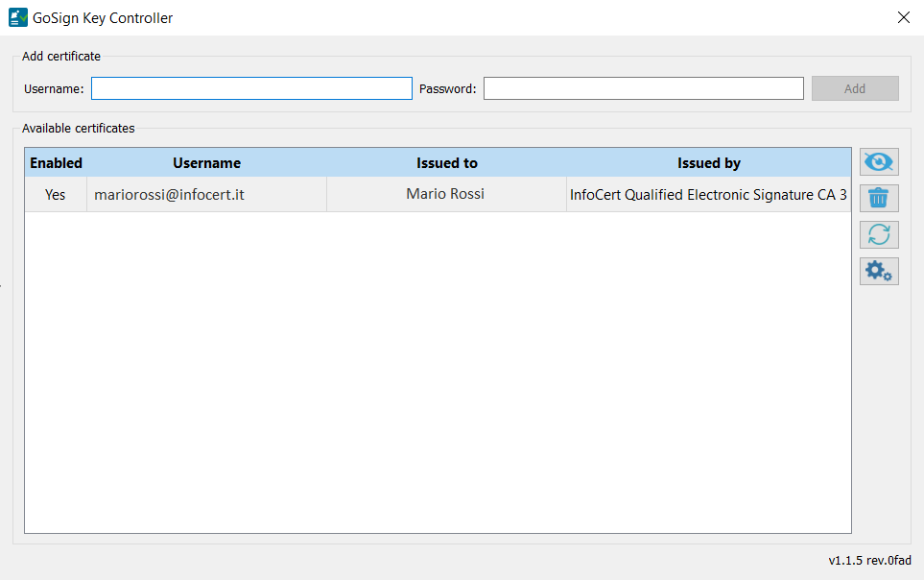This screenshot has height=580, width=924.
Task: Select the Issued to column header
Action: [446, 163]
